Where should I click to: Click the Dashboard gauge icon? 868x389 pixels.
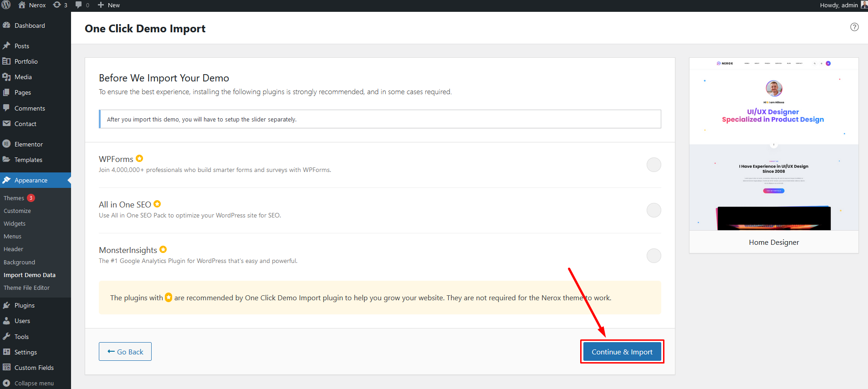click(6, 25)
